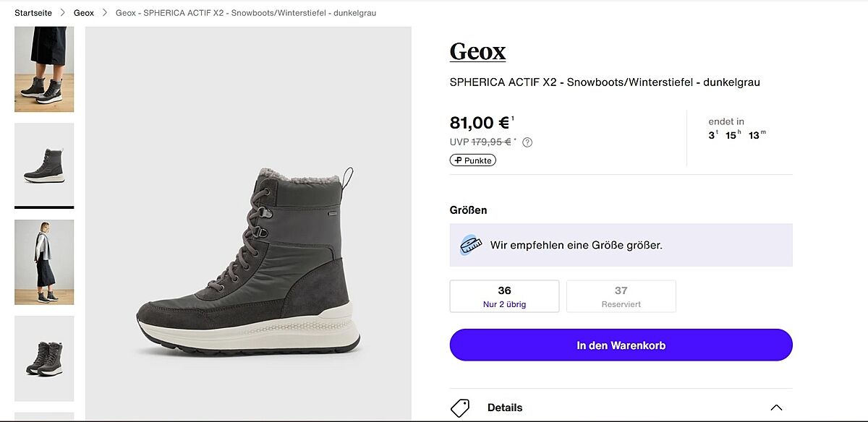The width and height of the screenshot is (868, 422).
Task: Open Geox breadcrumb link
Action: (x=84, y=13)
